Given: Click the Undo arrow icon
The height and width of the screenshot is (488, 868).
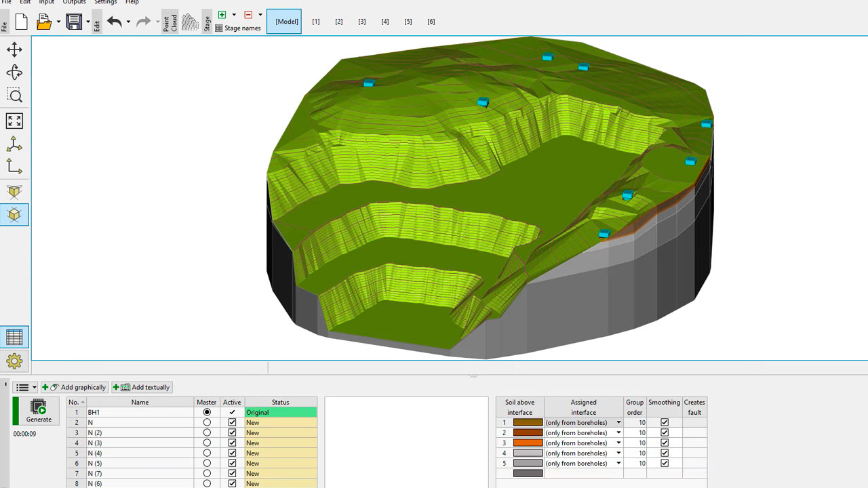Looking at the screenshot, I should pyautogui.click(x=114, y=22).
